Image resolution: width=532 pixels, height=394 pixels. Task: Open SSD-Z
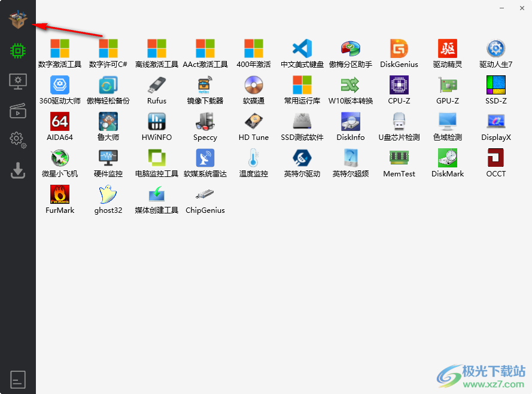tap(496, 90)
